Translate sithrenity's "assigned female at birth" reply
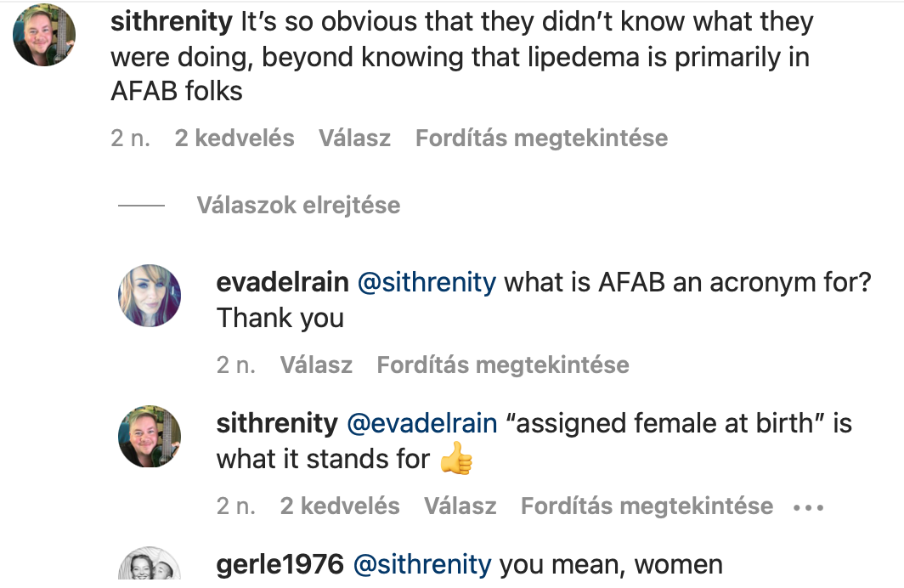The image size is (904, 588). tap(647, 506)
